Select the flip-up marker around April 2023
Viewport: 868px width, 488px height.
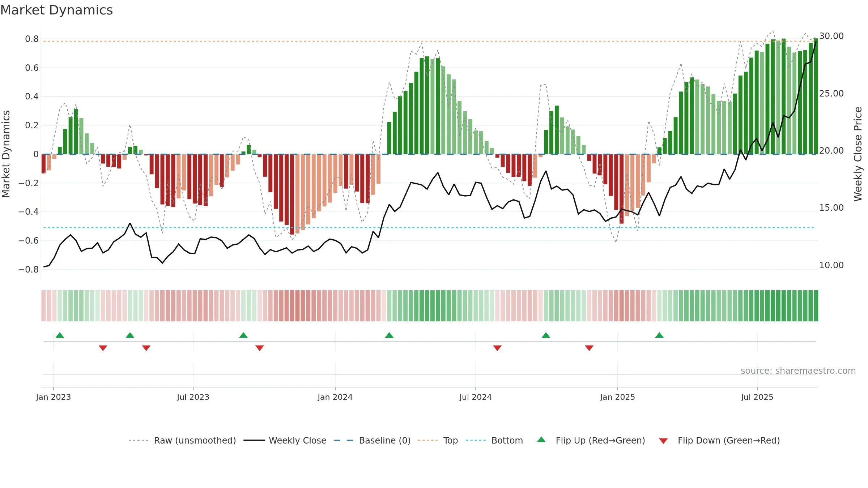[130, 335]
